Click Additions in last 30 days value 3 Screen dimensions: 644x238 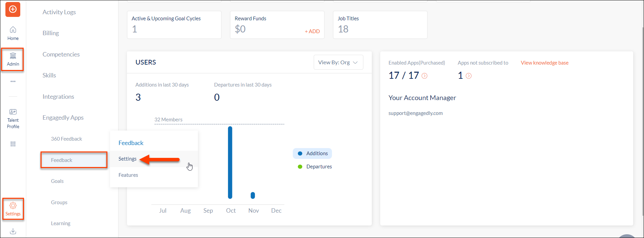138,97
